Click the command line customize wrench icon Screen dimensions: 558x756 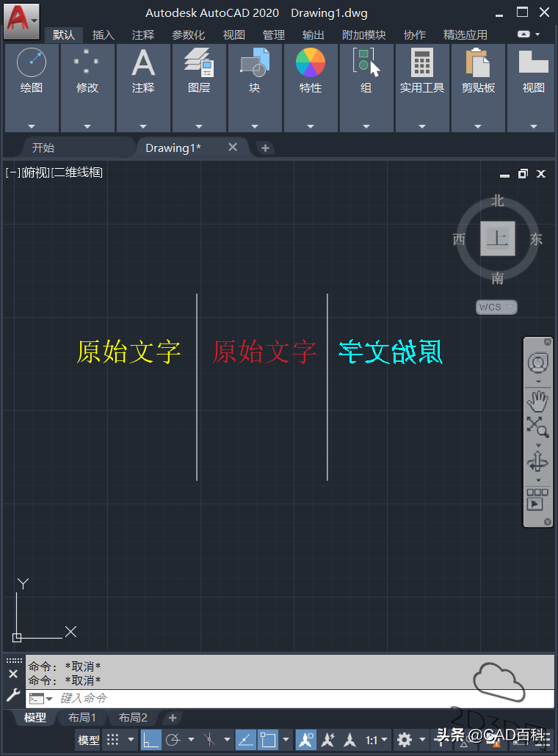tap(13, 695)
